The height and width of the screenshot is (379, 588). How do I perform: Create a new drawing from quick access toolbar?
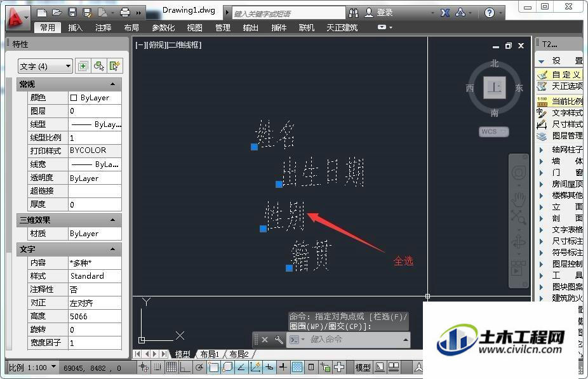41,13
